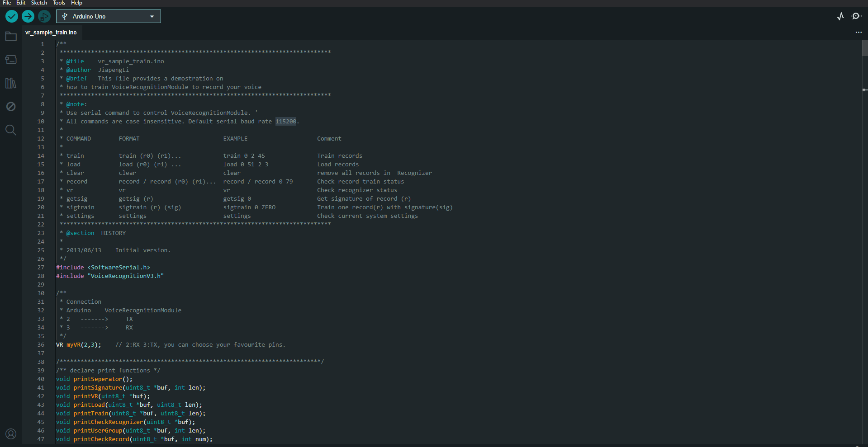
Task: Click the Upload arrow button
Action: pyautogui.click(x=28, y=16)
